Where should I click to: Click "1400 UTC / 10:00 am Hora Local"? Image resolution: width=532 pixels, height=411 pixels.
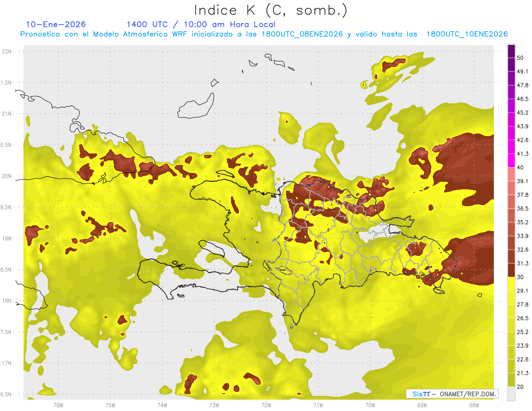(x=201, y=24)
